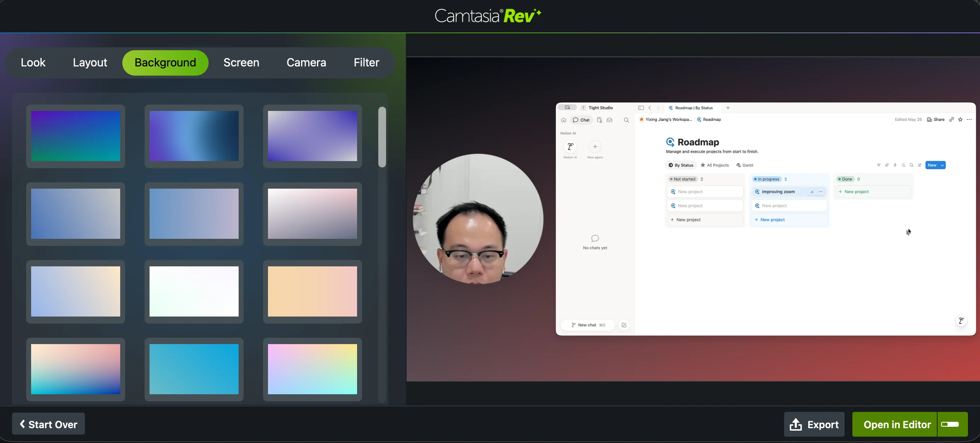The width and height of the screenshot is (980, 443).
Task: Open the Gantt view tab
Action: pos(745,165)
